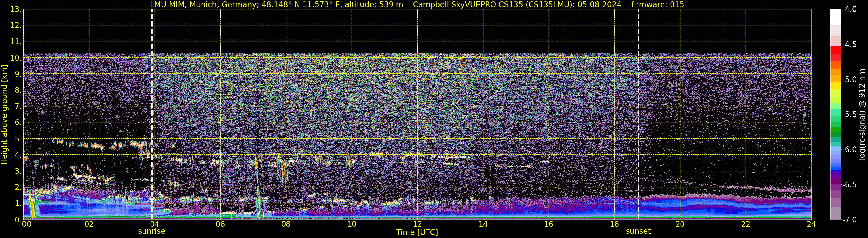Click the 'Time [UTC]' axis title
Viewport: 868px width, 238px height.
417,232
